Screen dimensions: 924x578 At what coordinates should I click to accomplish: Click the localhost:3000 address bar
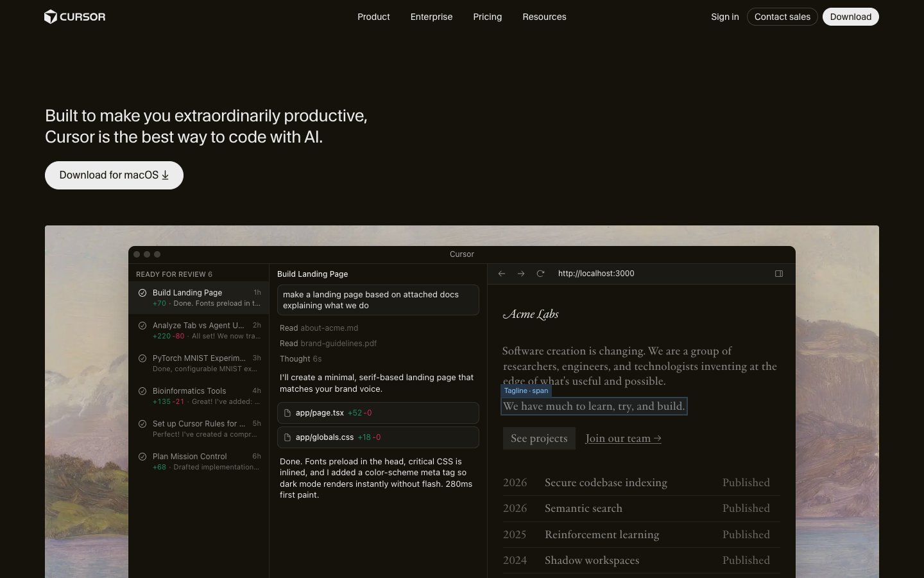(x=596, y=274)
